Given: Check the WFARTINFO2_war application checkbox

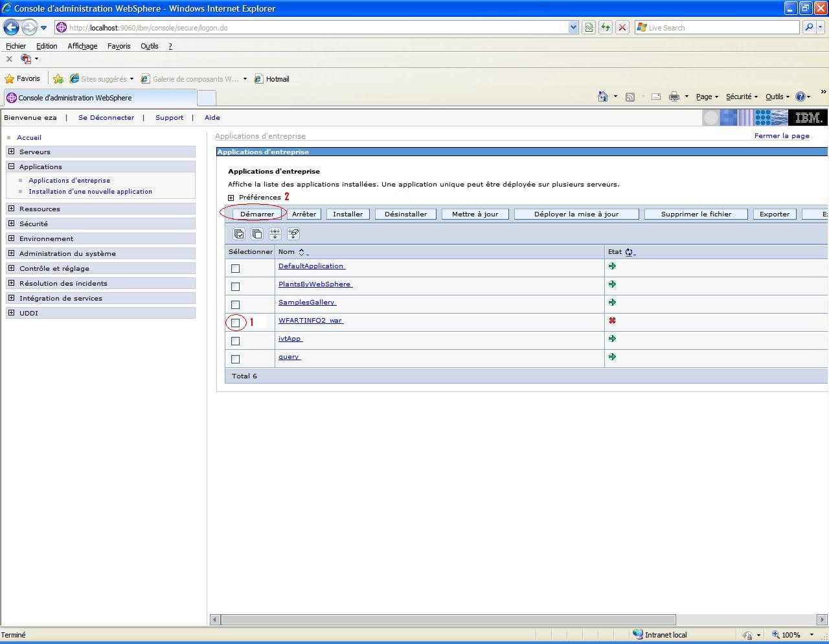Looking at the screenshot, I should (236, 323).
